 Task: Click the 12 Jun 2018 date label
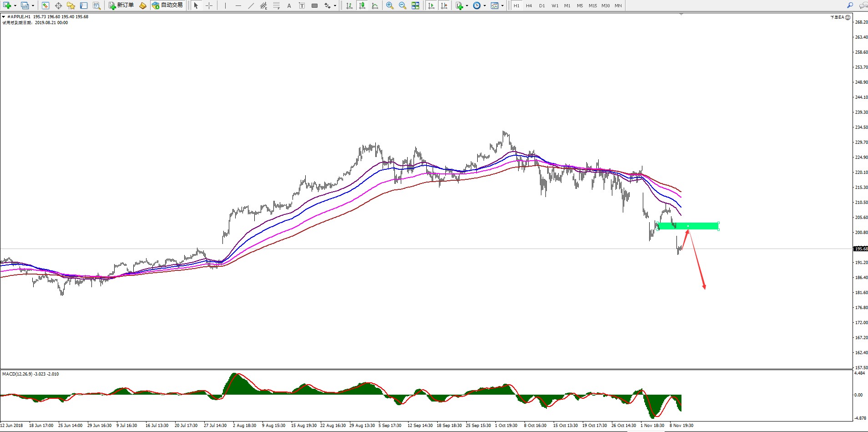11,426
